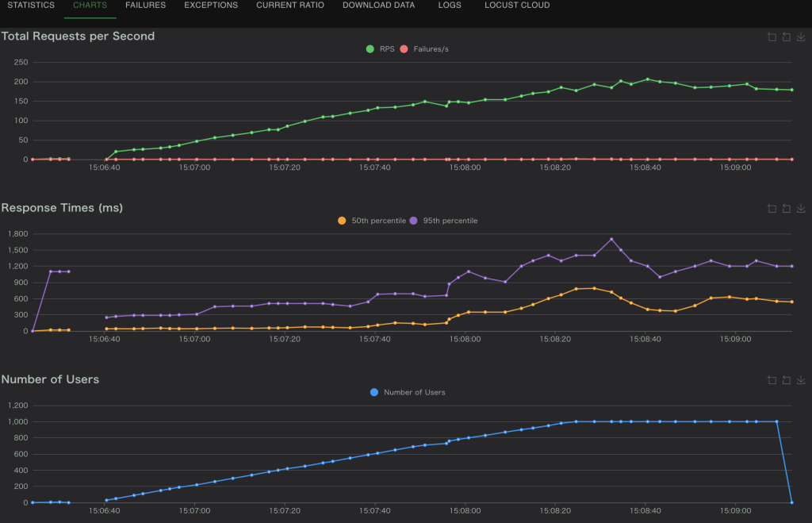Image resolution: width=812 pixels, height=523 pixels.
Task: Download Number of Users chart image
Action: tap(801, 380)
